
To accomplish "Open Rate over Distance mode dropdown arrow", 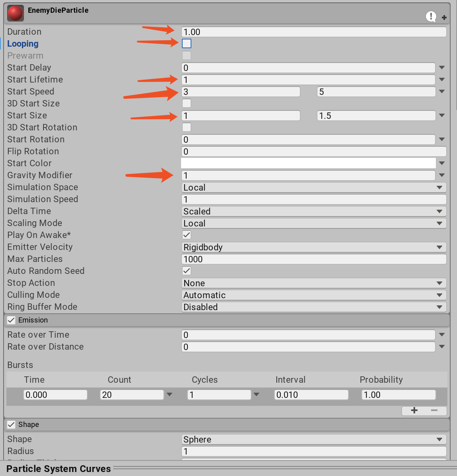I will 442,347.
